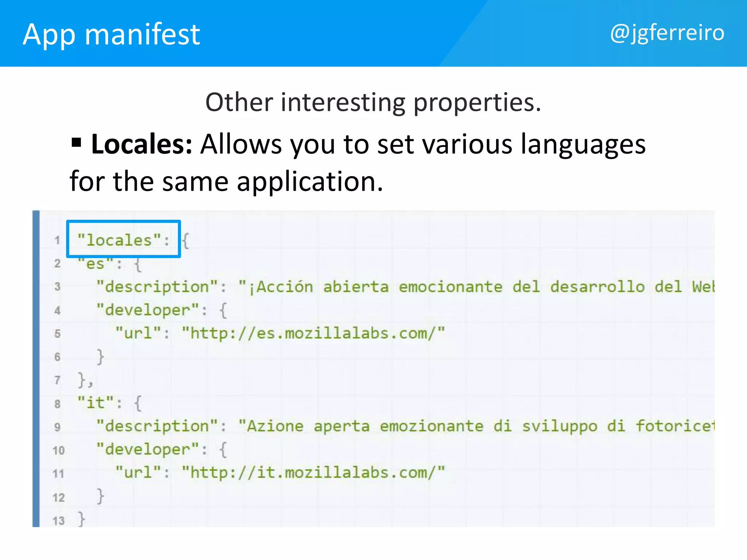
Task: Click line number 13 in the gutter
Action: click(58, 521)
